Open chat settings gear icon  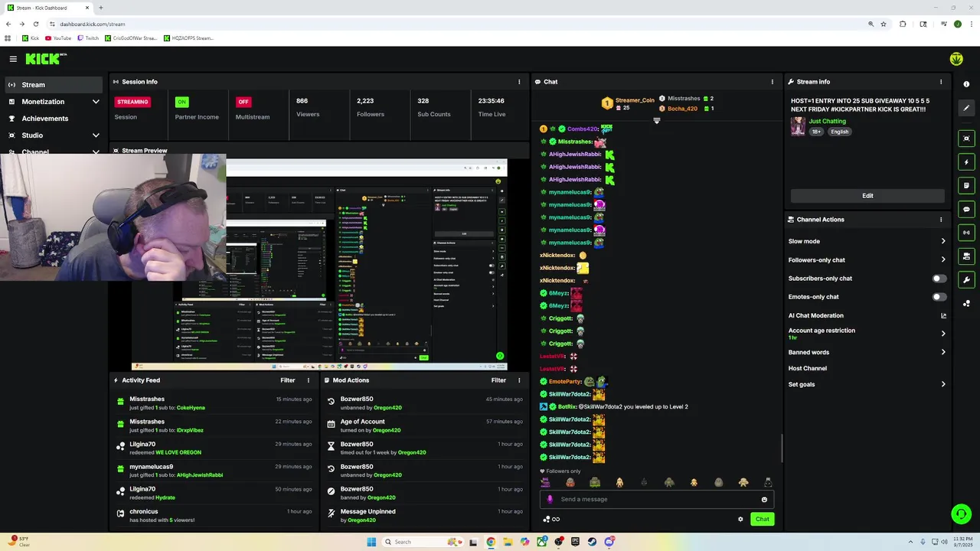(x=740, y=520)
